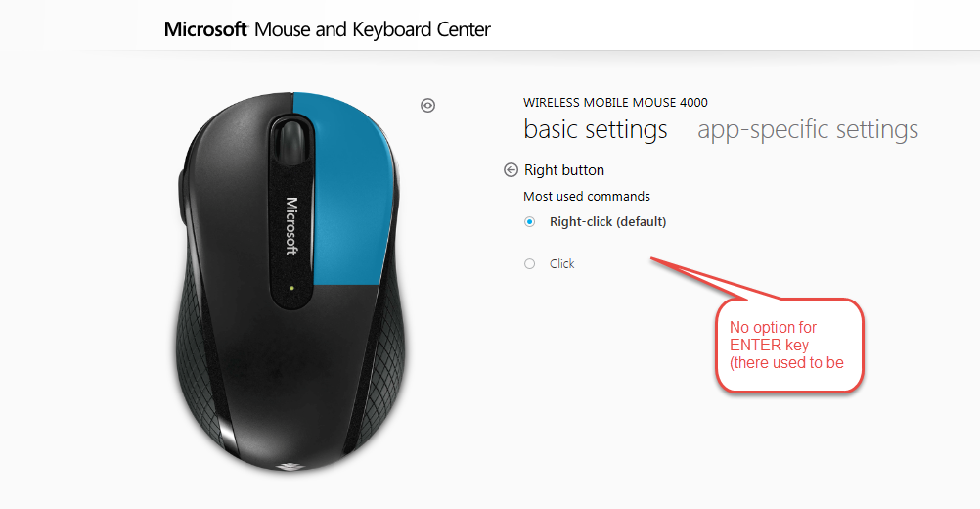
Task: Click the Right button heading text
Action: pos(563,170)
